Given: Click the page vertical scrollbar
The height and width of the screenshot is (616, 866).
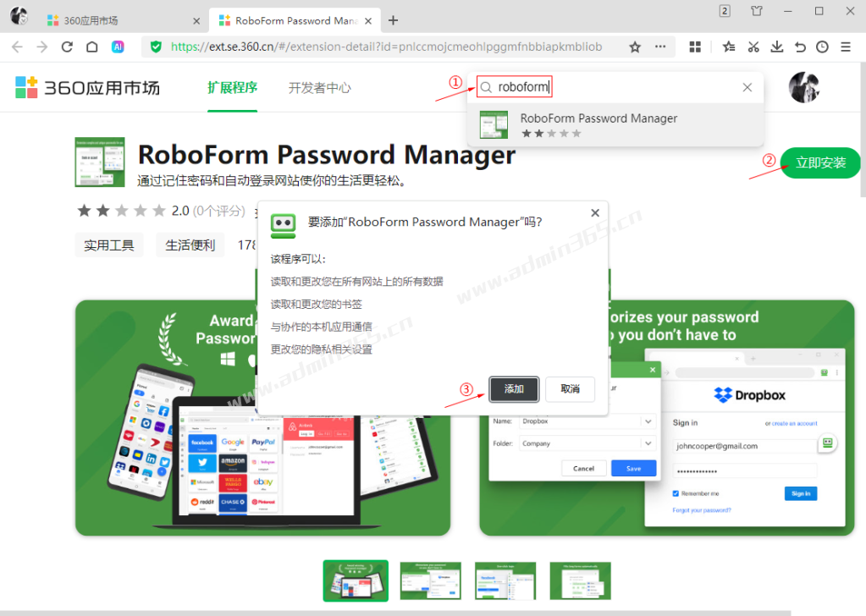Looking at the screenshot, I should (863, 129).
